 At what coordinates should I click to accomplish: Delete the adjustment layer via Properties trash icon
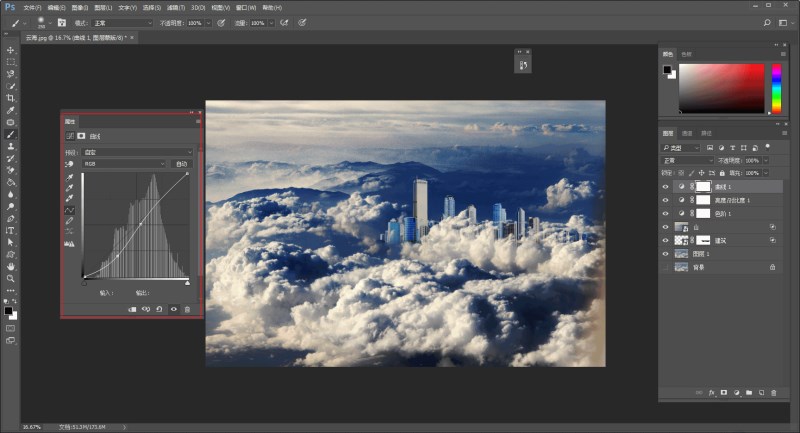point(187,310)
